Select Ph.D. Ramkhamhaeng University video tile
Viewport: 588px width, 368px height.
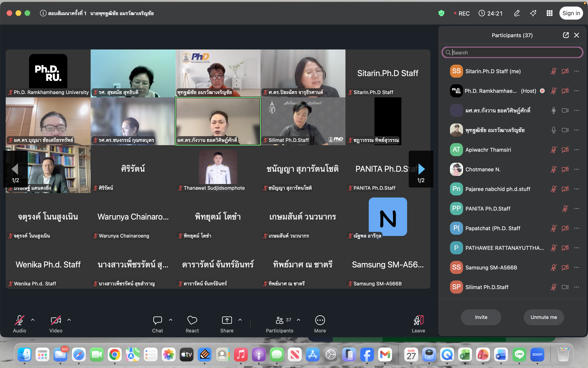point(48,73)
